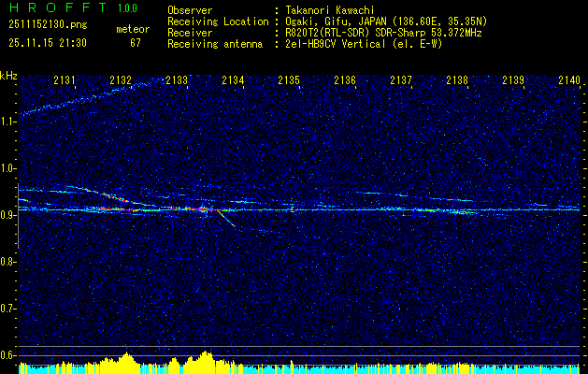Select the filename 2511152130.png
This screenshot has height=374, width=588.
pos(48,24)
